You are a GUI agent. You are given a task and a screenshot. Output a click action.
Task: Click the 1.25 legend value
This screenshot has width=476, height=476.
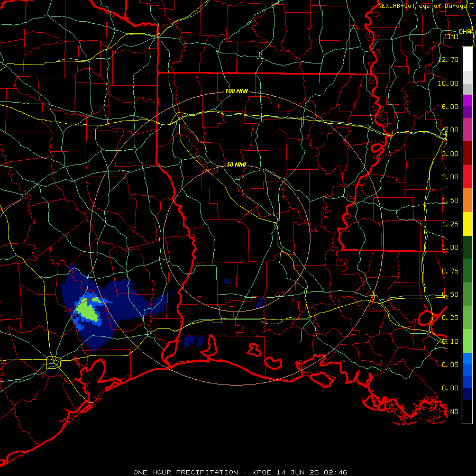point(450,224)
